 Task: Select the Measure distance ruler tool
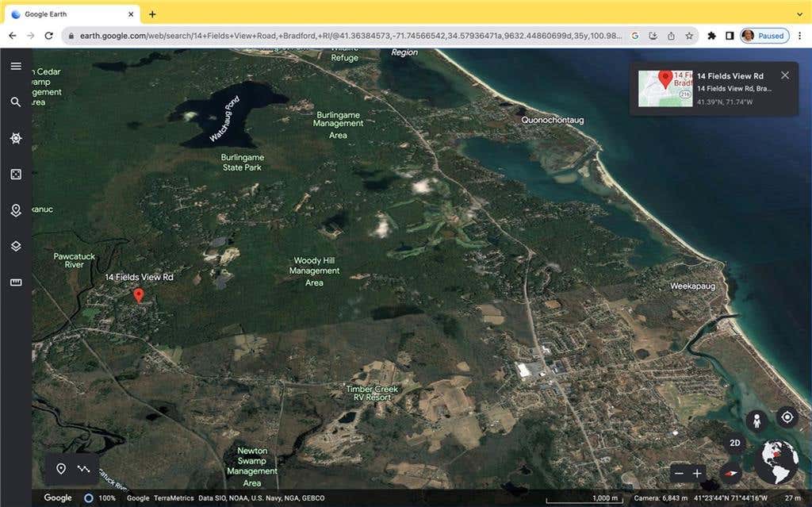16,282
